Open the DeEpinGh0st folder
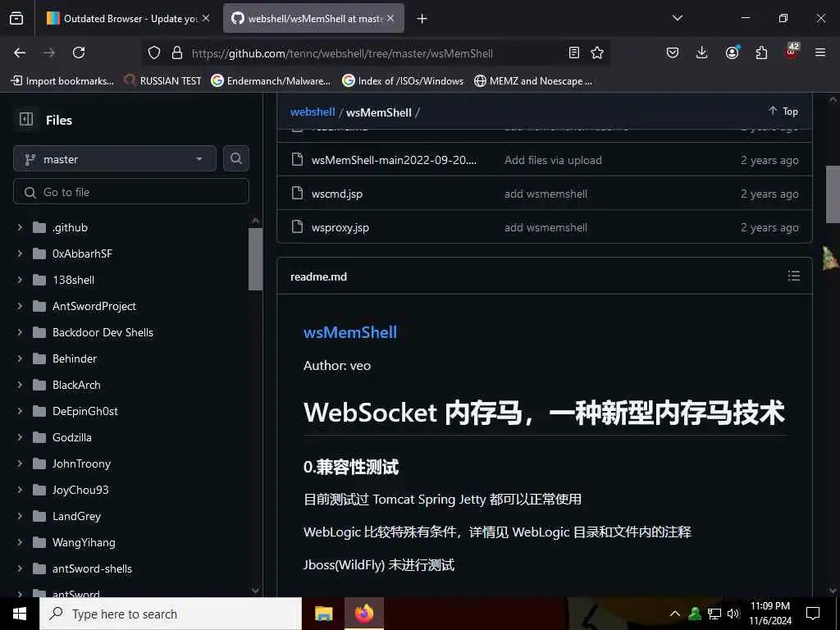The width and height of the screenshot is (840, 630). point(85,411)
